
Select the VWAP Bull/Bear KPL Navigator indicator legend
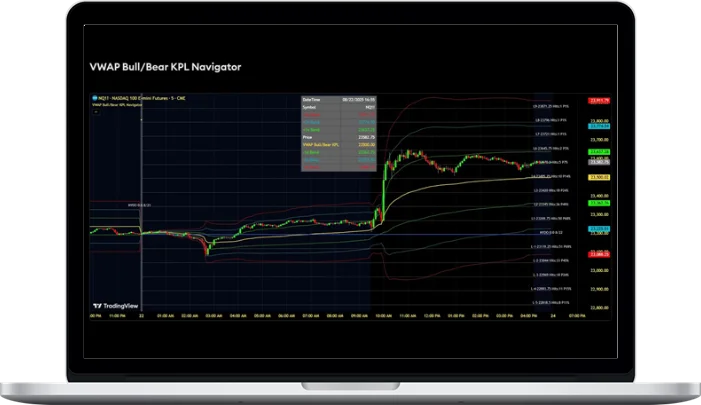click(x=125, y=104)
